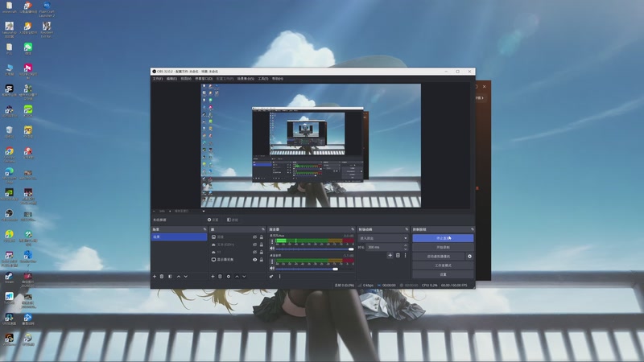Open 桌面音频 three-dot options menu
This screenshot has width=644, height=362.
point(272,261)
